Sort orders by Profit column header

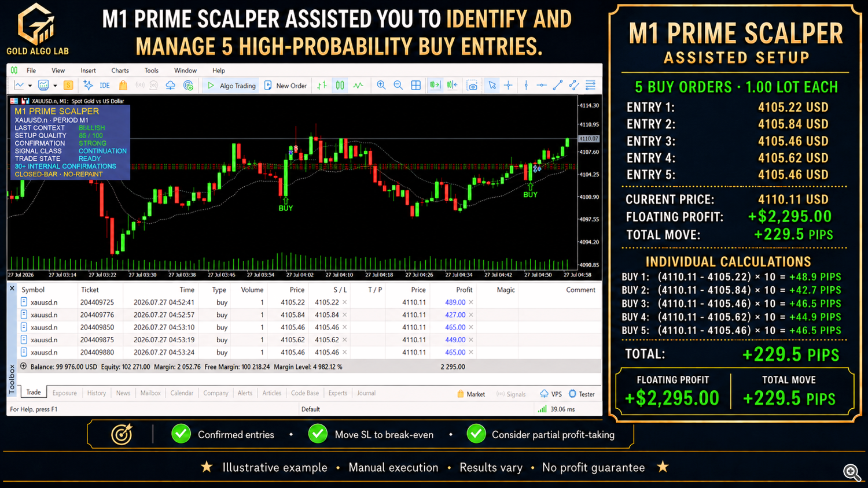point(464,290)
